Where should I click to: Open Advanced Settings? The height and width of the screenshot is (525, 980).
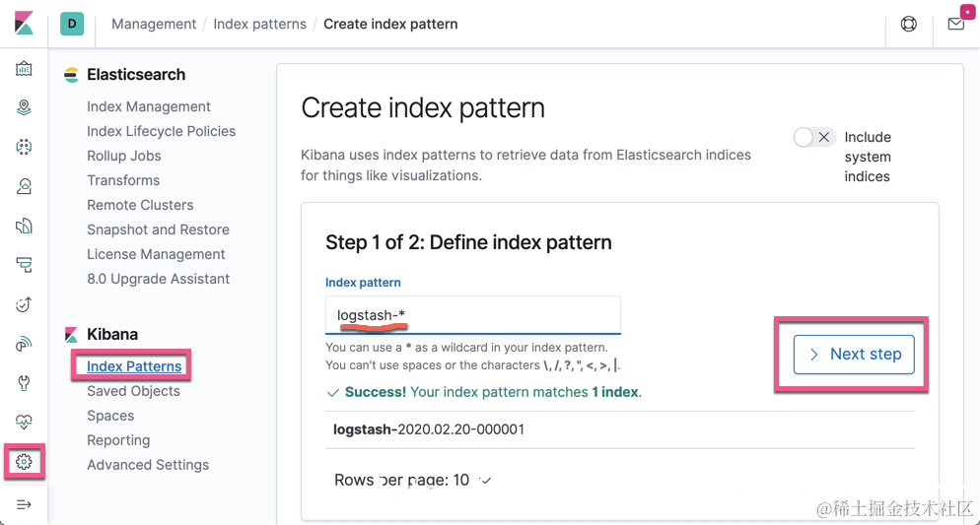tap(148, 465)
